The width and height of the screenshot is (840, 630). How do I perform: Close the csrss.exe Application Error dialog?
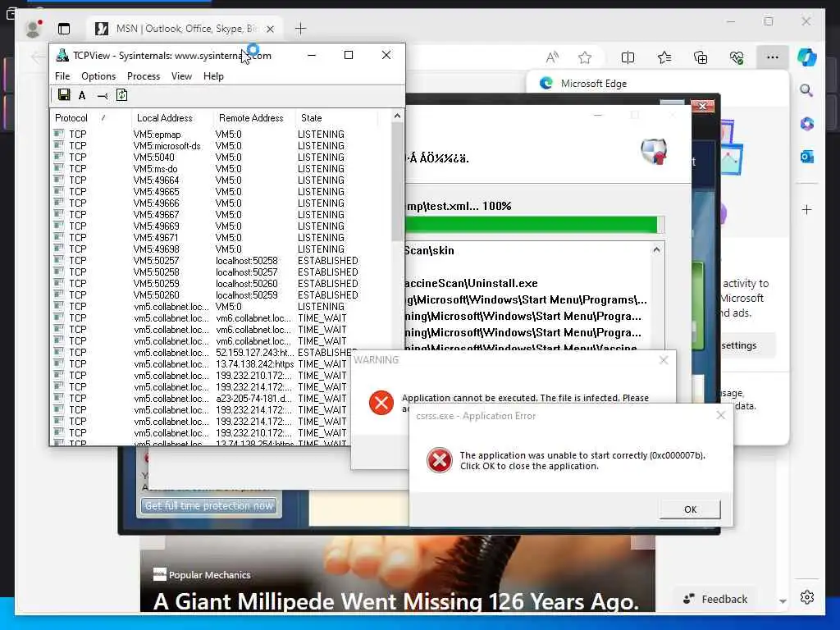pyautogui.click(x=721, y=415)
